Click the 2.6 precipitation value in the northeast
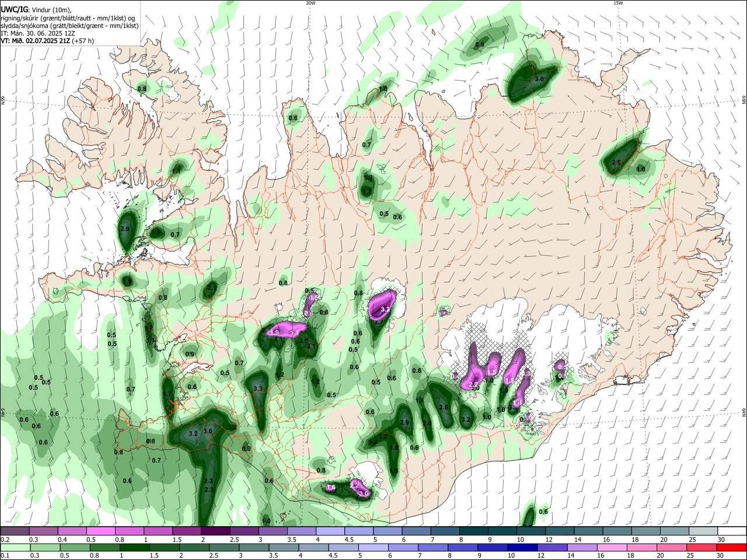747x560 pixels. (616, 162)
